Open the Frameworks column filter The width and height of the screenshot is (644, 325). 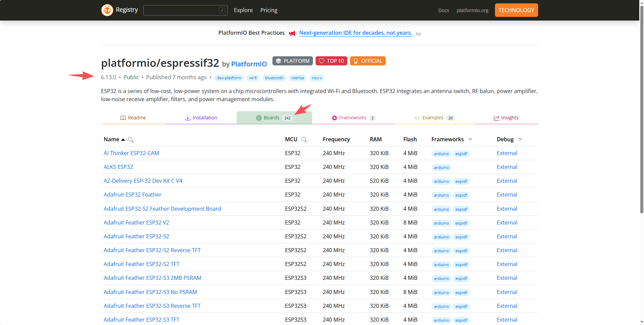tap(470, 140)
